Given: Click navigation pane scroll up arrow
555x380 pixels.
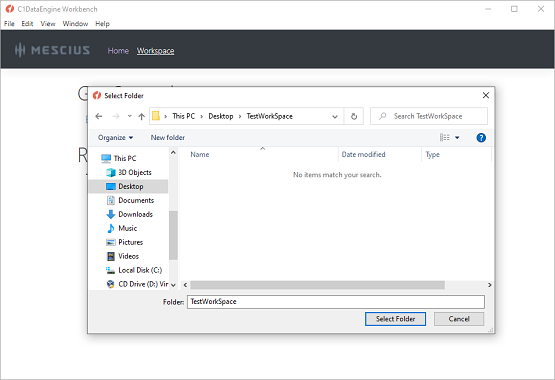Looking at the screenshot, I should (173, 152).
